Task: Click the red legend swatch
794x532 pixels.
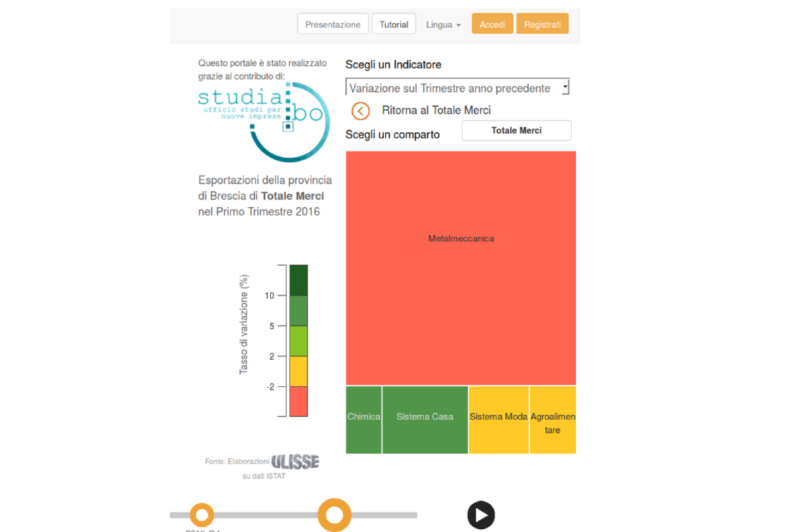Action: point(299,401)
